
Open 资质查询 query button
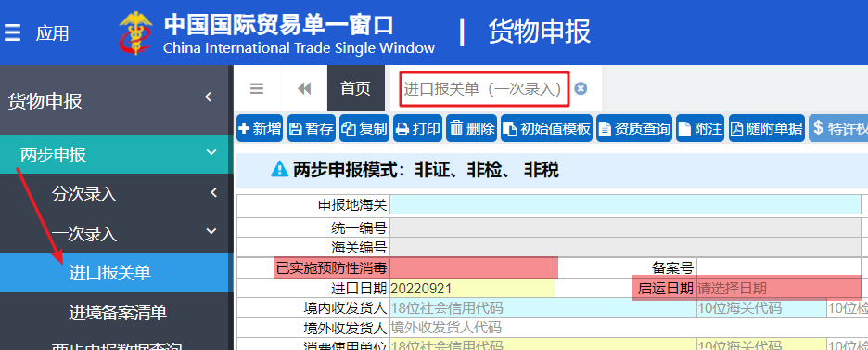(634, 128)
